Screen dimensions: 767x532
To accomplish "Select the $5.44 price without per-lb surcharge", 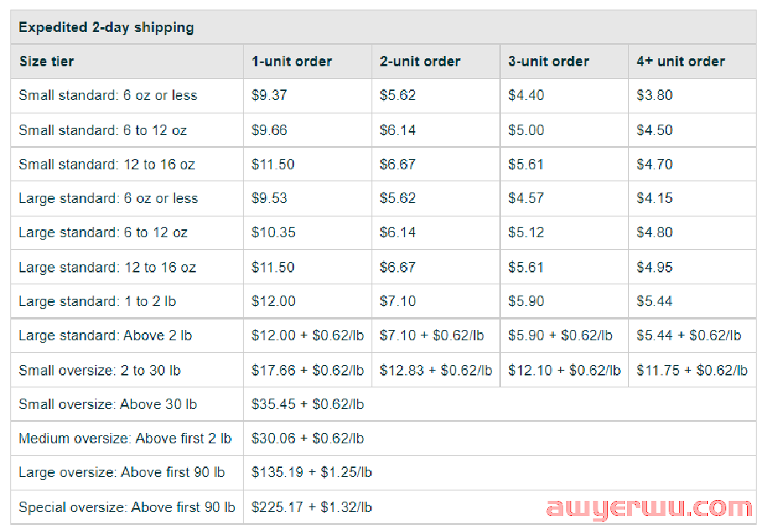I will (x=654, y=301).
